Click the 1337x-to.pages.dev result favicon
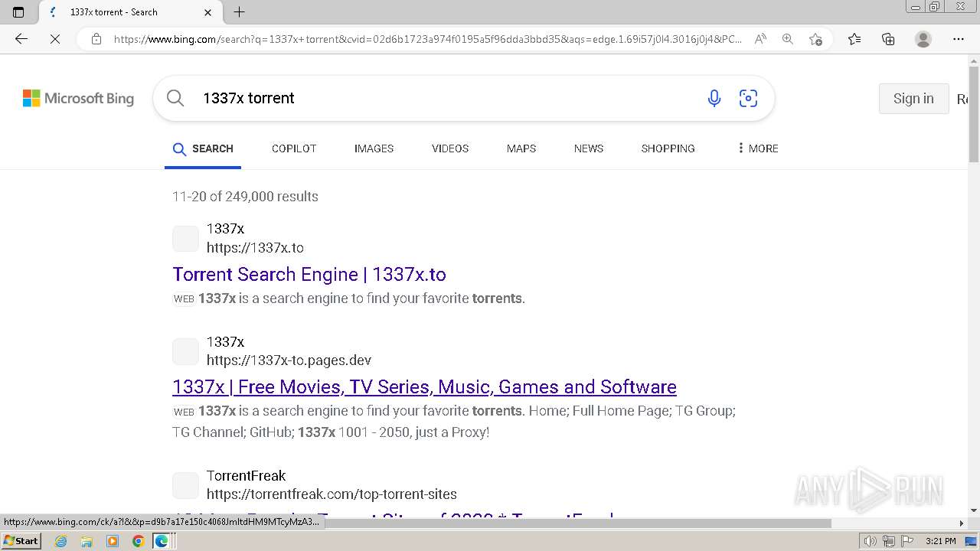The image size is (980, 551). tap(185, 351)
